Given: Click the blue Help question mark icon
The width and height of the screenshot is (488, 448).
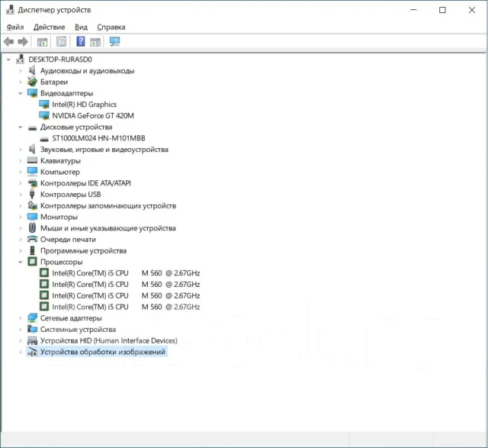Looking at the screenshot, I should pos(81,41).
